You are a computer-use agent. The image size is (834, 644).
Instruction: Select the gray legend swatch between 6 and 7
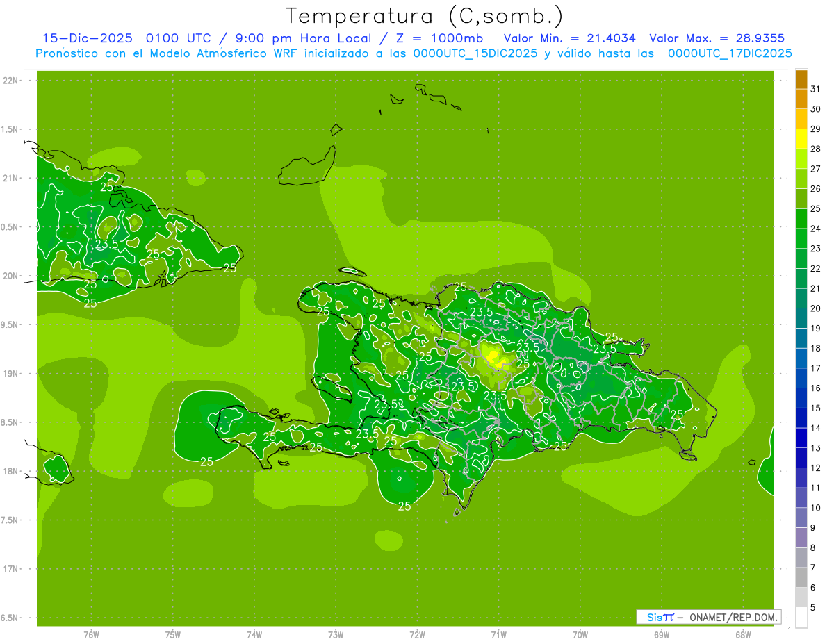coord(801,577)
